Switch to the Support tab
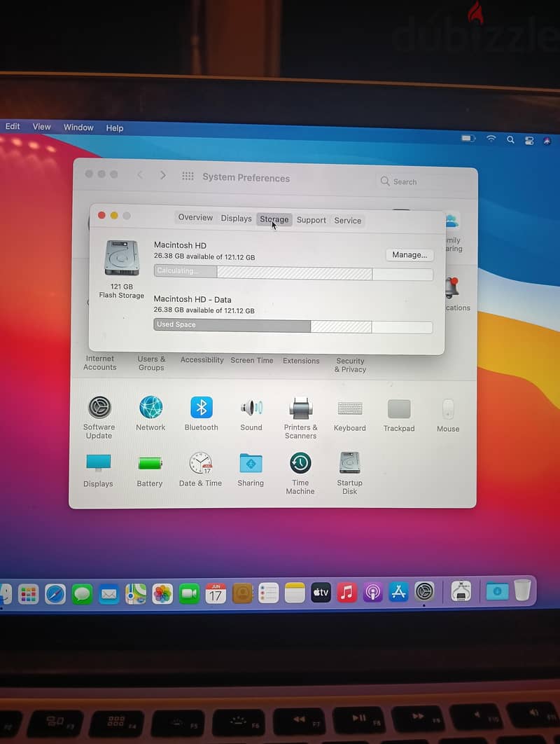 click(311, 220)
